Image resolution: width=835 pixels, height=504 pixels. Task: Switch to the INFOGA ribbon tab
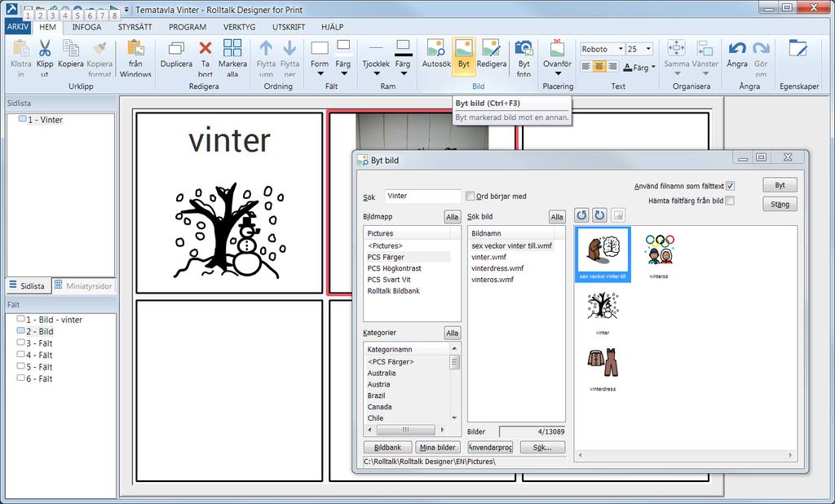[86, 27]
